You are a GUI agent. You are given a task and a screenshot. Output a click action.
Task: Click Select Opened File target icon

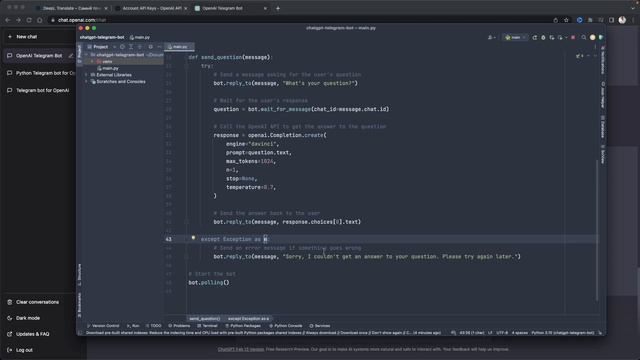click(122, 47)
